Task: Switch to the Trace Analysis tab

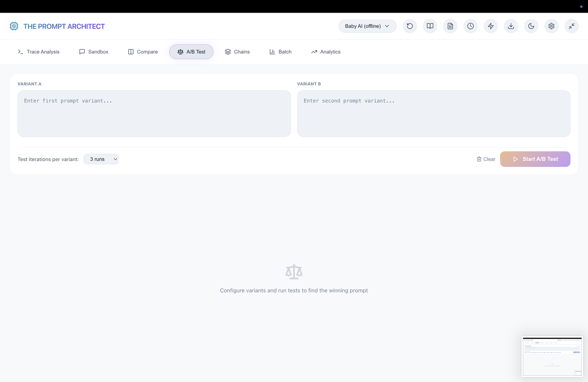Action: coord(39,52)
